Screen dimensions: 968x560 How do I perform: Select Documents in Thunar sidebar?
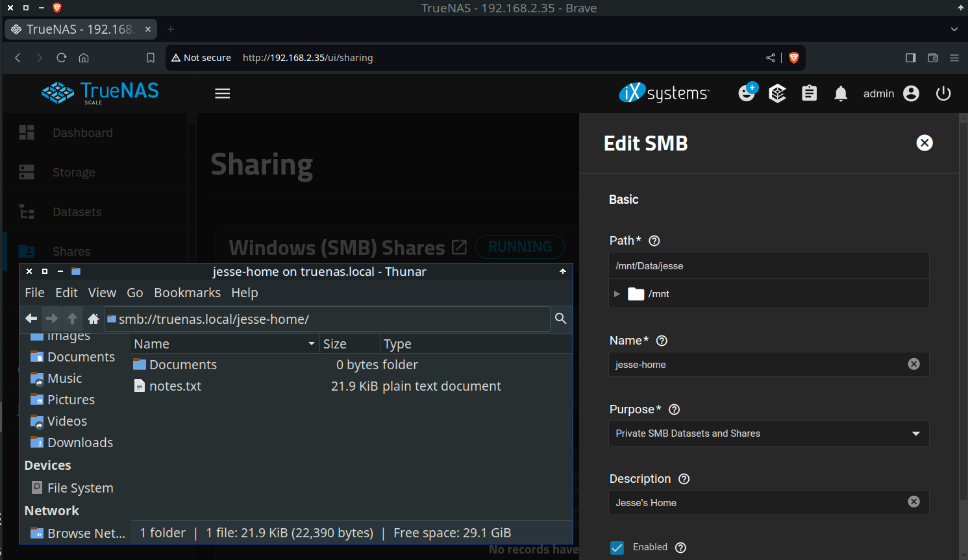coord(73,357)
